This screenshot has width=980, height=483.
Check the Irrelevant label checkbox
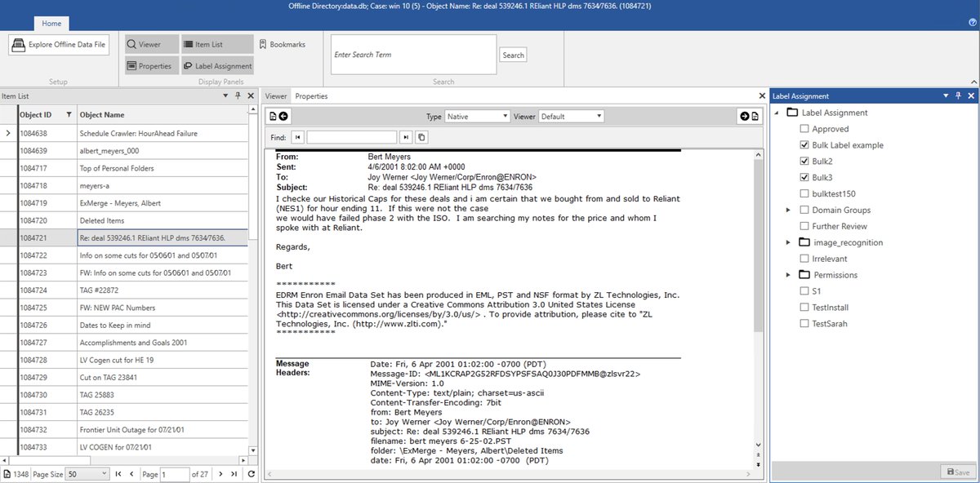click(x=804, y=259)
